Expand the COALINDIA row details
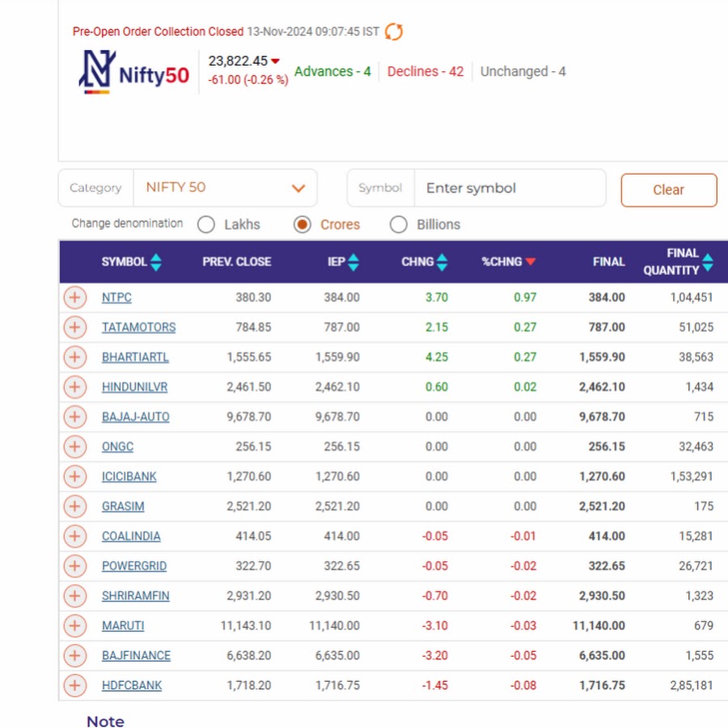Image resolution: width=728 pixels, height=728 pixels. (x=74, y=535)
